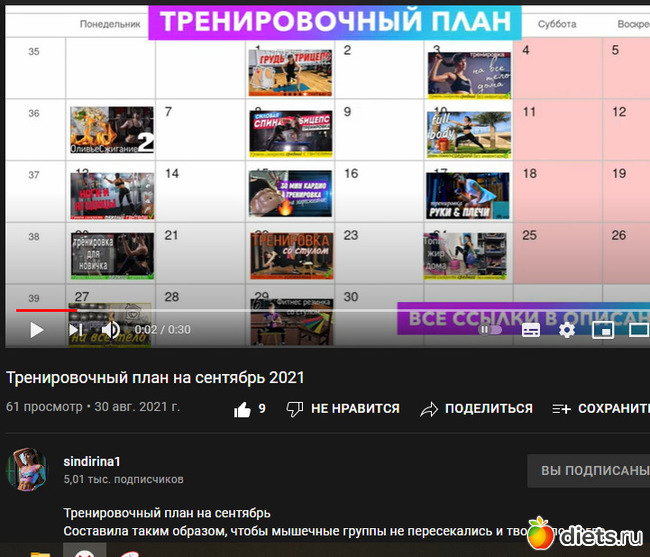Skip to the next video
The image size is (650, 557).
[x=76, y=329]
